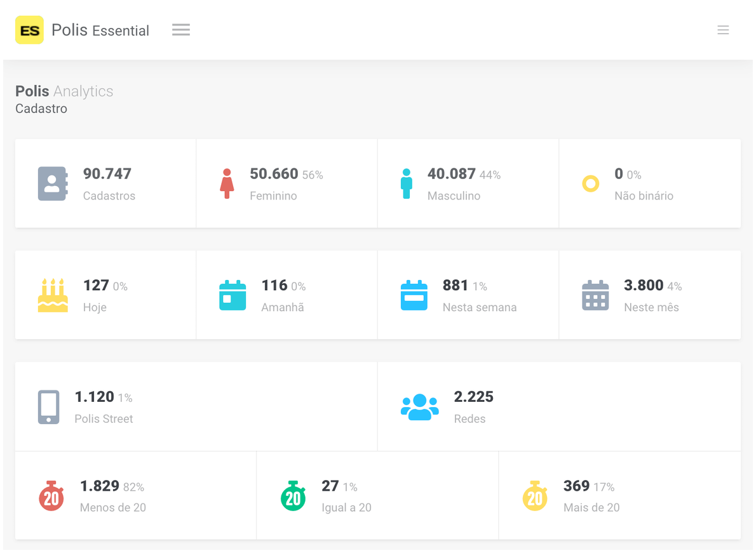The height and width of the screenshot is (553, 756).
Task: Click the yellow ES logo
Action: (x=29, y=30)
